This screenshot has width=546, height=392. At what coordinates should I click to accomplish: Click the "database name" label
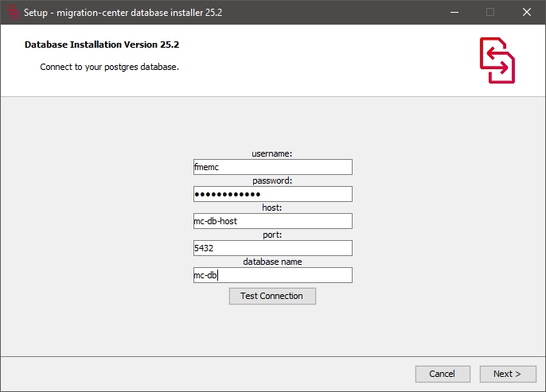(x=272, y=262)
